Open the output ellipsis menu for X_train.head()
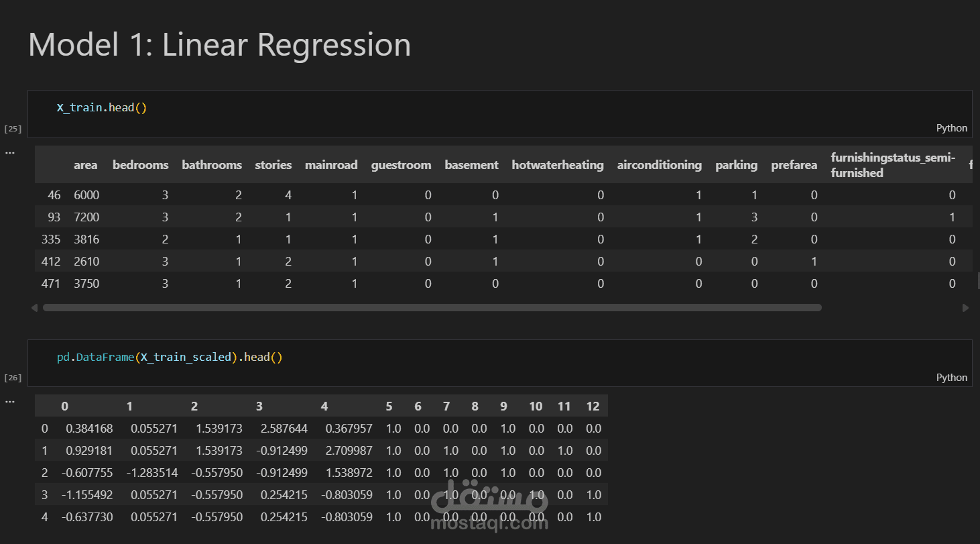Screen dimensions: 980x544 [x=9, y=152]
